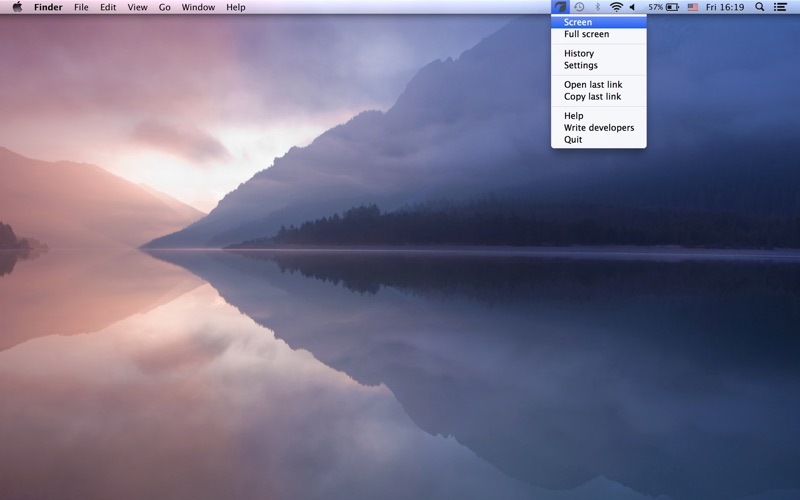This screenshot has height=500, width=800.
Task: Open the Go menu
Action: [164, 7]
